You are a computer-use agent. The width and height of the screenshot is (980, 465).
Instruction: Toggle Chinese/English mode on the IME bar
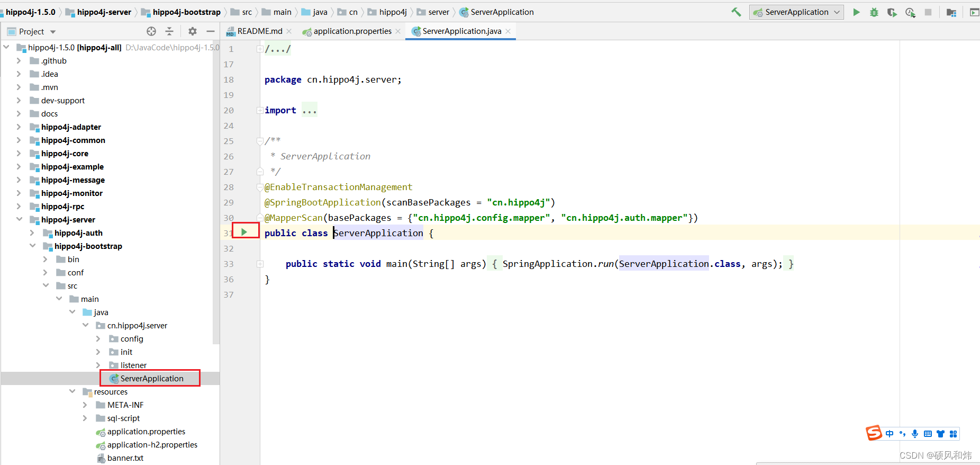pos(890,434)
